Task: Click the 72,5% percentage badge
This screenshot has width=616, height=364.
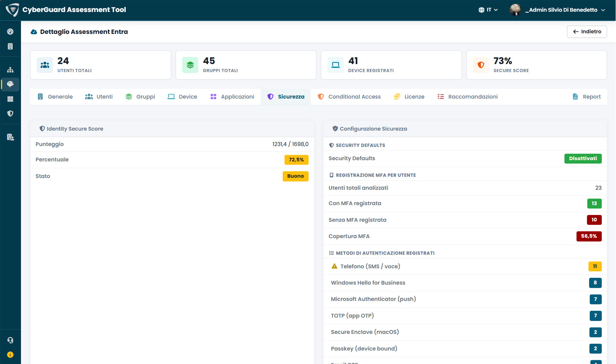Action: (x=297, y=160)
